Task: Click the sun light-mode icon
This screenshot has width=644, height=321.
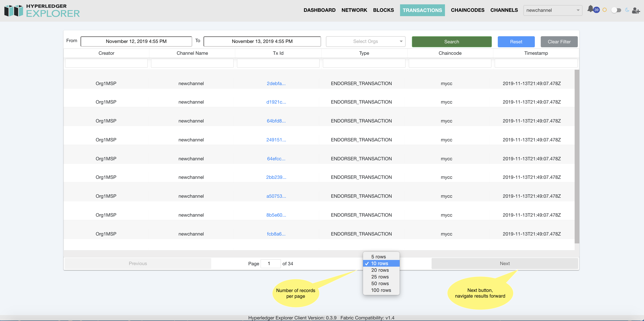Action: coord(605,10)
